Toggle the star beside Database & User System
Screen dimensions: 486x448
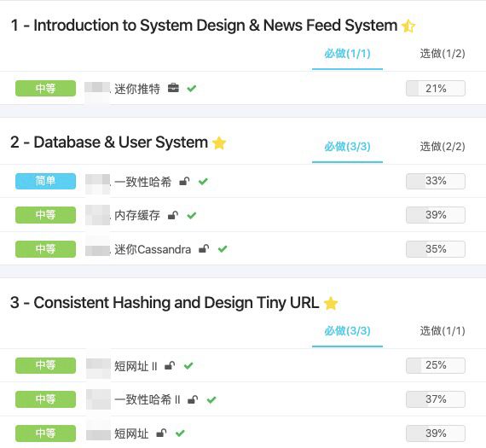click(219, 143)
